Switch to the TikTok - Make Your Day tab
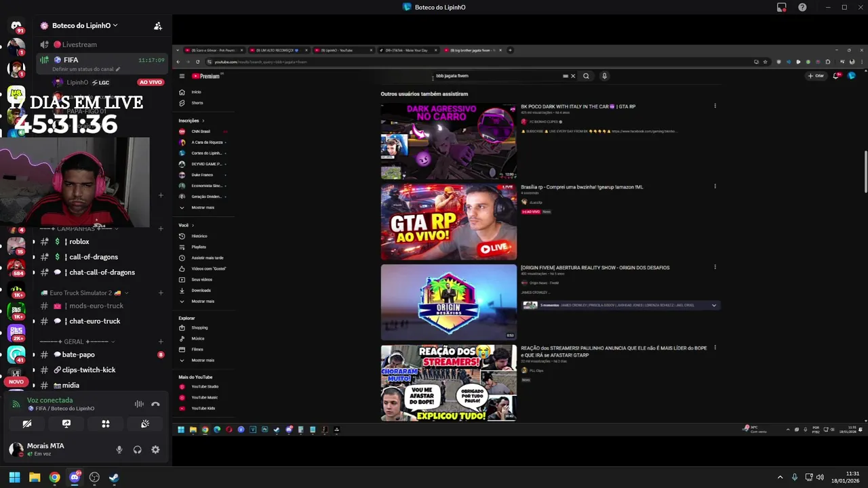This screenshot has height=488, width=868. 407,50
